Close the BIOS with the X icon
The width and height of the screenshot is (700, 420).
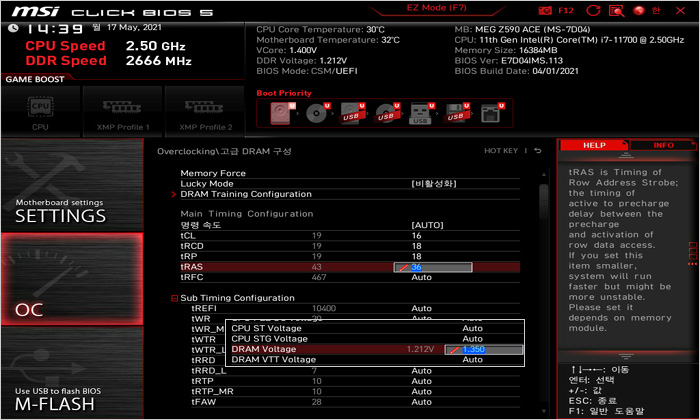[x=680, y=10]
